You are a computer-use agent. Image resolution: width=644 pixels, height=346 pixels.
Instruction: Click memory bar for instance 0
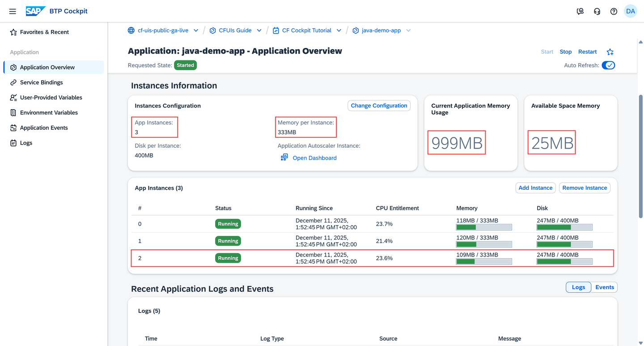[484, 227]
